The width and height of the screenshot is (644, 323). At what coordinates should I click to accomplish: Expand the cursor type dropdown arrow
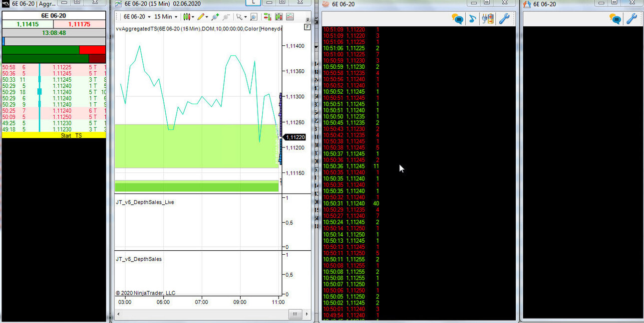tap(246, 17)
